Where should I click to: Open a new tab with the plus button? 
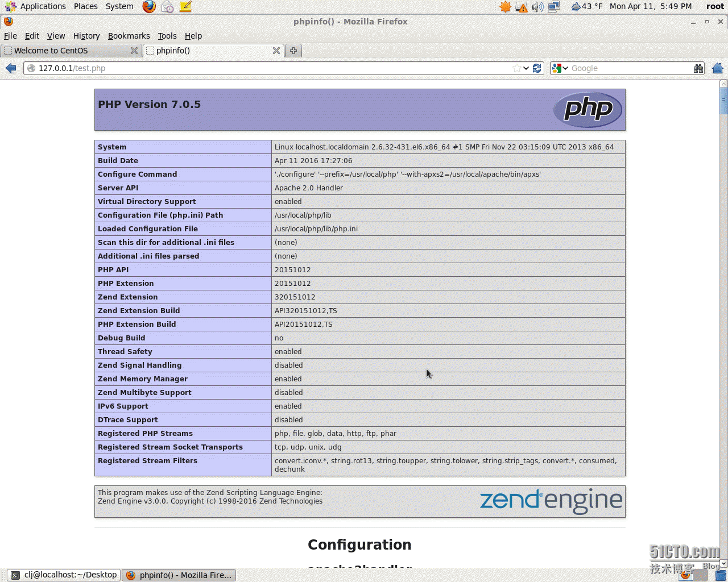click(293, 51)
